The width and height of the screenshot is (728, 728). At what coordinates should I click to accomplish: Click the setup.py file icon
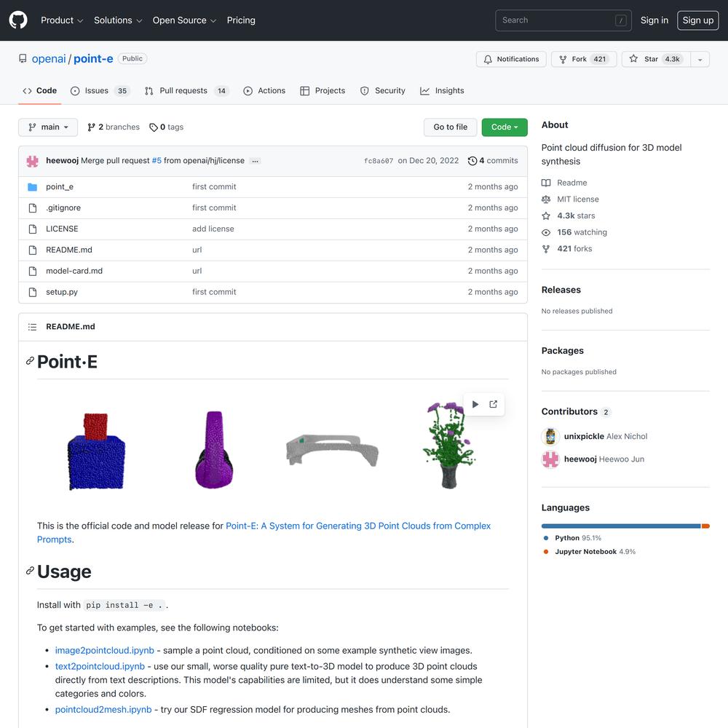pos(33,292)
